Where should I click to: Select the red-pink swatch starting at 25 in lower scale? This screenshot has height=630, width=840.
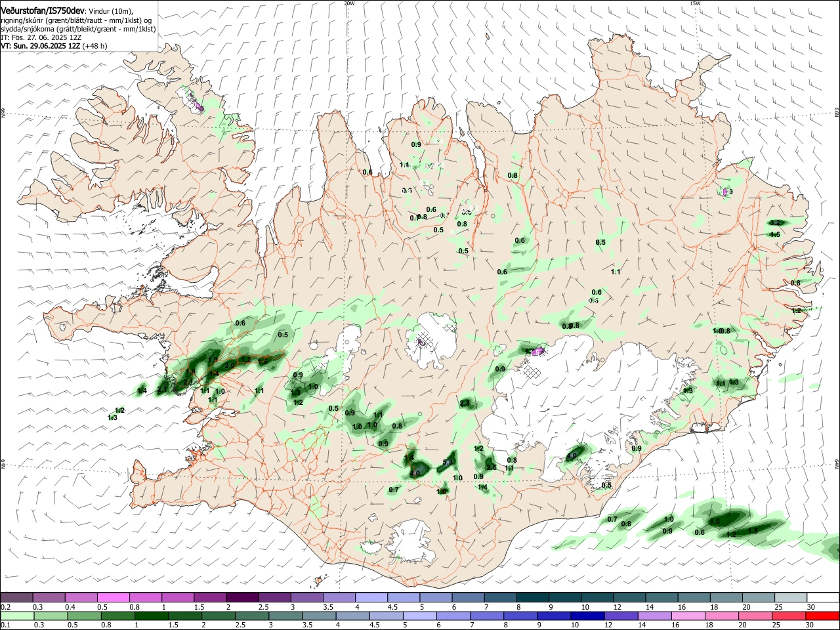(x=787, y=616)
